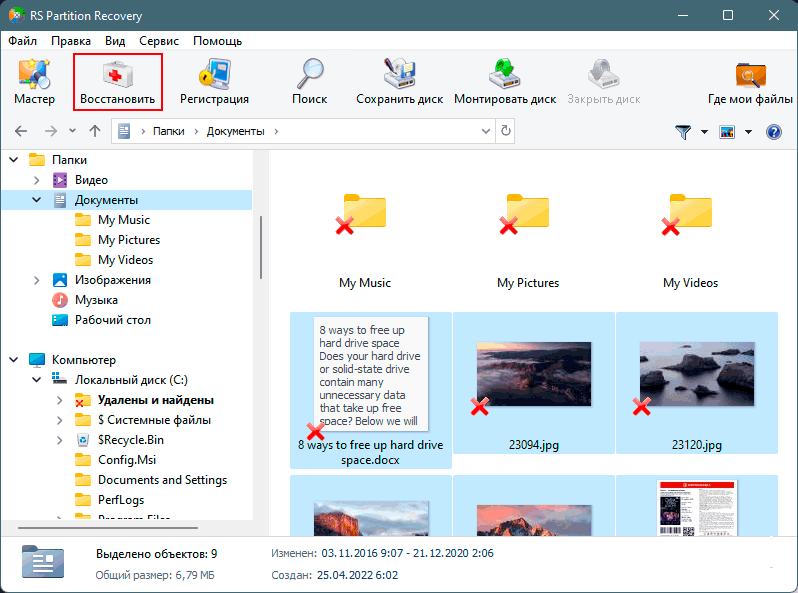798x593 pixels.
Task: Open recent locations history dropdown arrow
Action: click(72, 131)
